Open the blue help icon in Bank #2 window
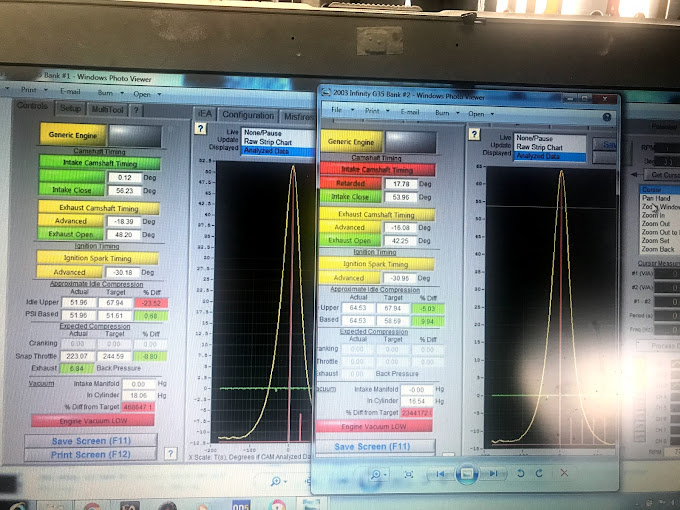This screenshot has height=510, width=680. click(607, 116)
